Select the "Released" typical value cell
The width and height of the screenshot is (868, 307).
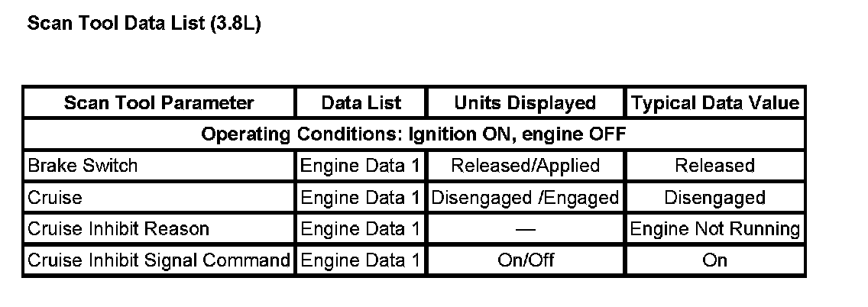pyautogui.click(x=715, y=166)
